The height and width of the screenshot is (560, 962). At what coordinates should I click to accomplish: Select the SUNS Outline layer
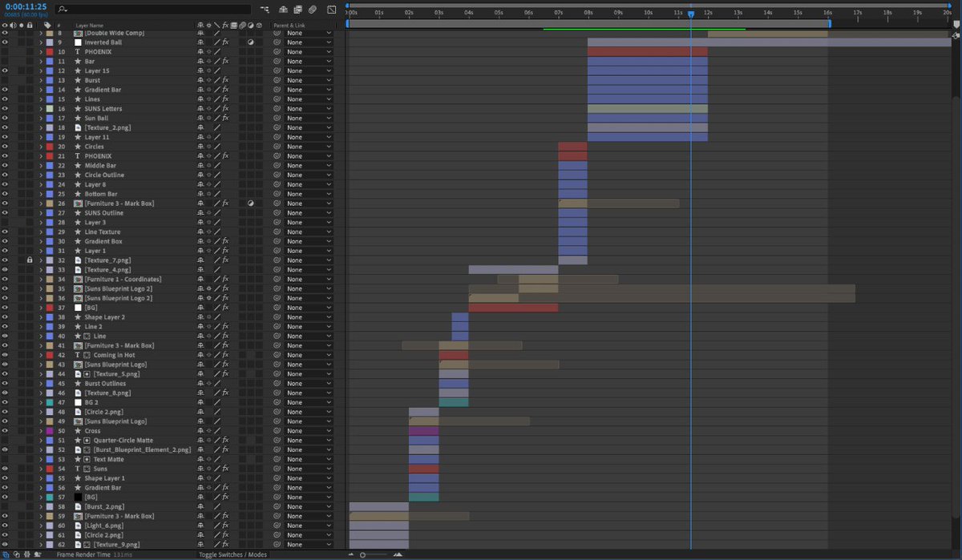104,213
